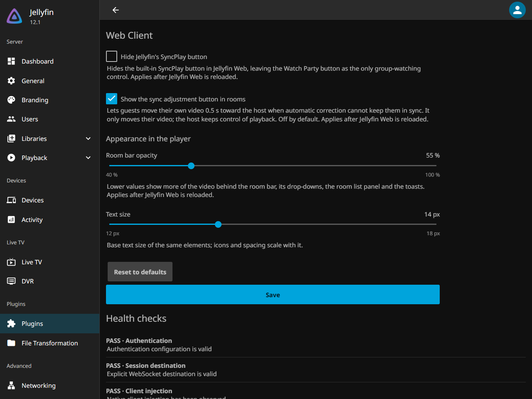This screenshot has width=532, height=399.
Task: Click the Health checks heading
Action: (x=136, y=318)
